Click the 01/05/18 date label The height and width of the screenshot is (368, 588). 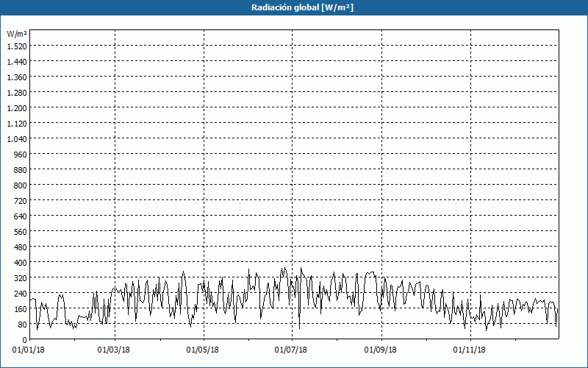tap(203, 350)
